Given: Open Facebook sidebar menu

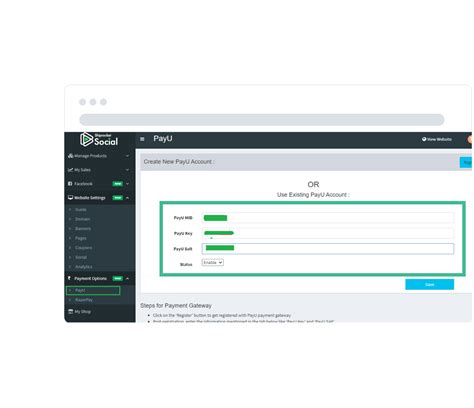Looking at the screenshot, I should click(x=100, y=184).
